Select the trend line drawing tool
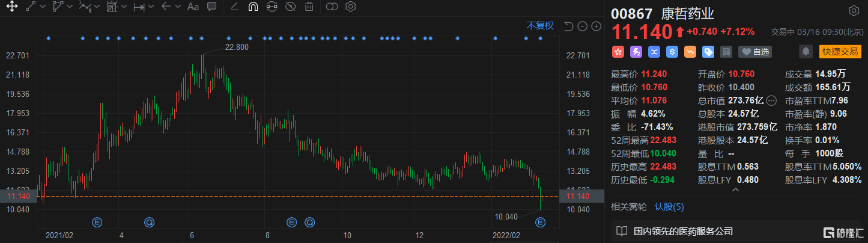This screenshot has width=868, height=243. tap(31, 7)
